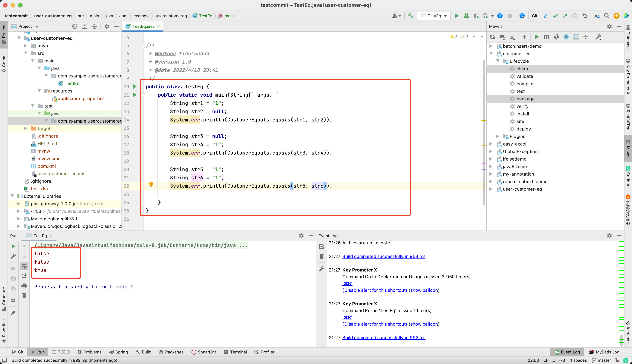Click the Build project hammer icon

pos(410,16)
